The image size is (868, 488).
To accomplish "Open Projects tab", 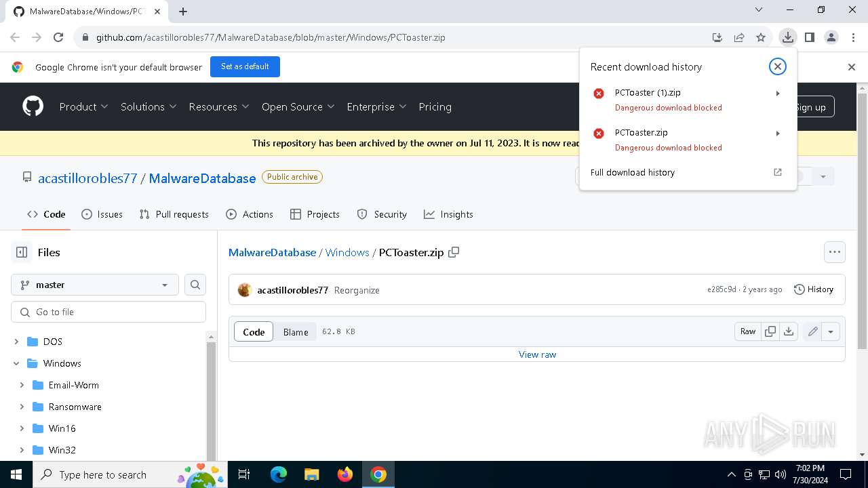I will tap(315, 214).
